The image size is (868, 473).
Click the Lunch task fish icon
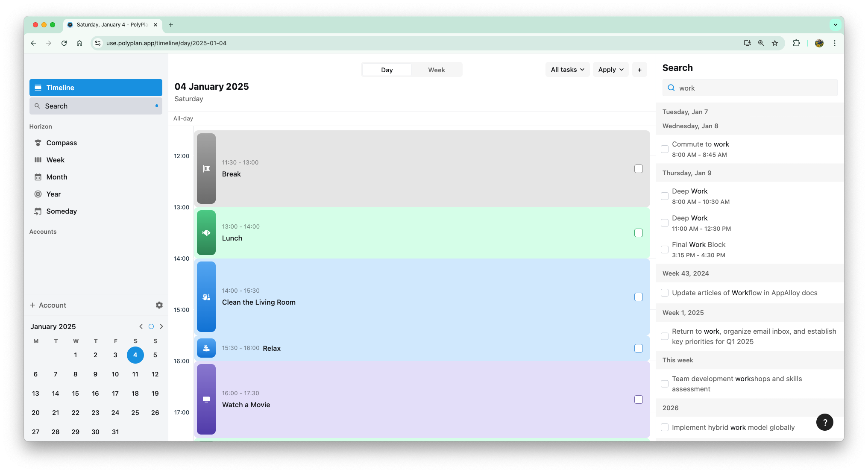point(206,233)
